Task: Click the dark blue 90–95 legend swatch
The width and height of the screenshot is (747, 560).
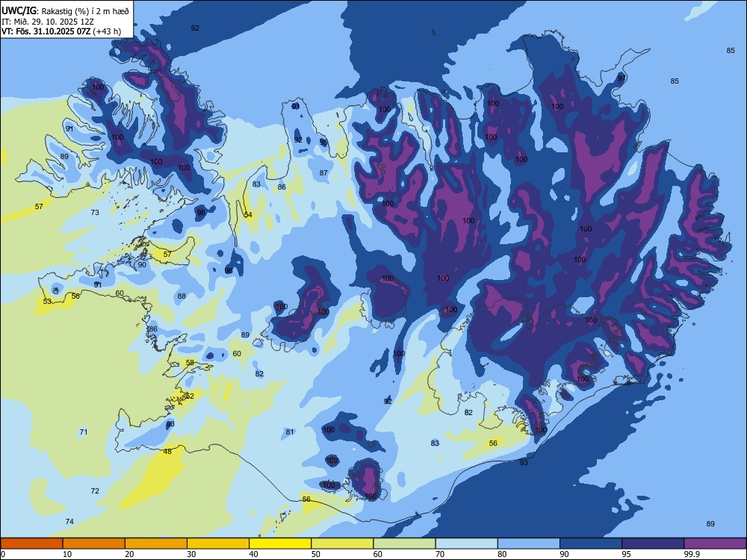Action: pyautogui.click(x=591, y=544)
